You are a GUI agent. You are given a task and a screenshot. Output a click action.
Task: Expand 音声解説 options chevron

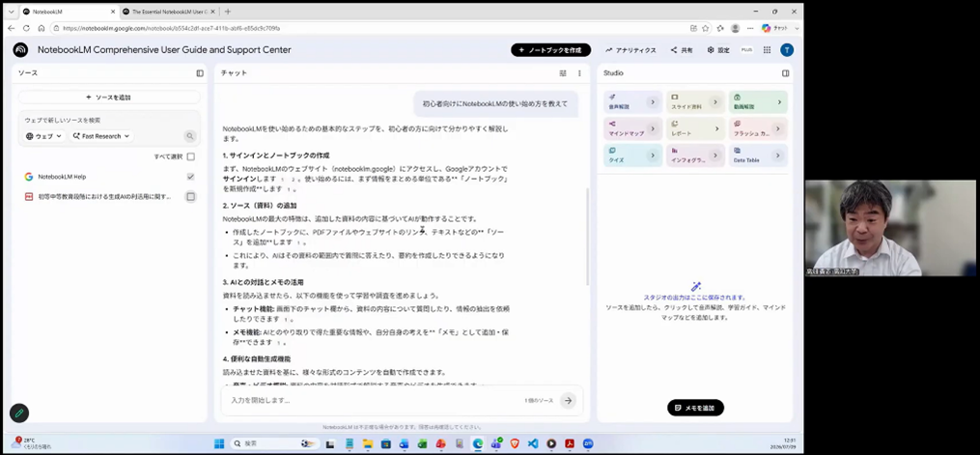(x=653, y=101)
